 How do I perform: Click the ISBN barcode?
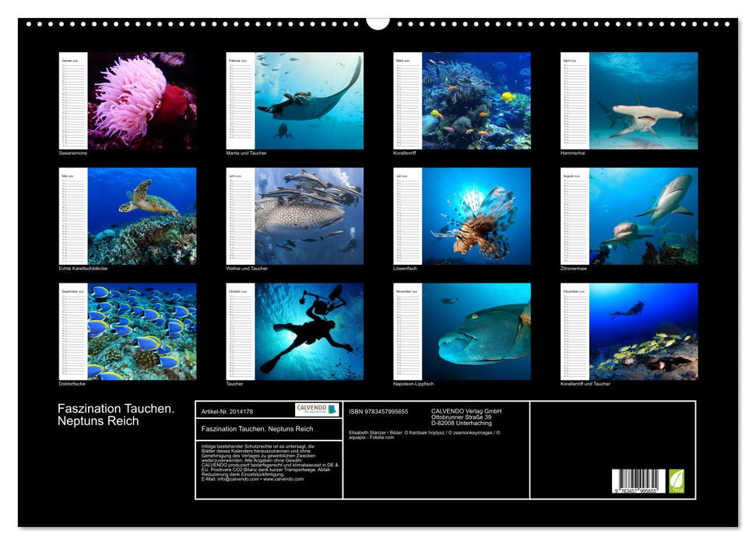point(638,480)
